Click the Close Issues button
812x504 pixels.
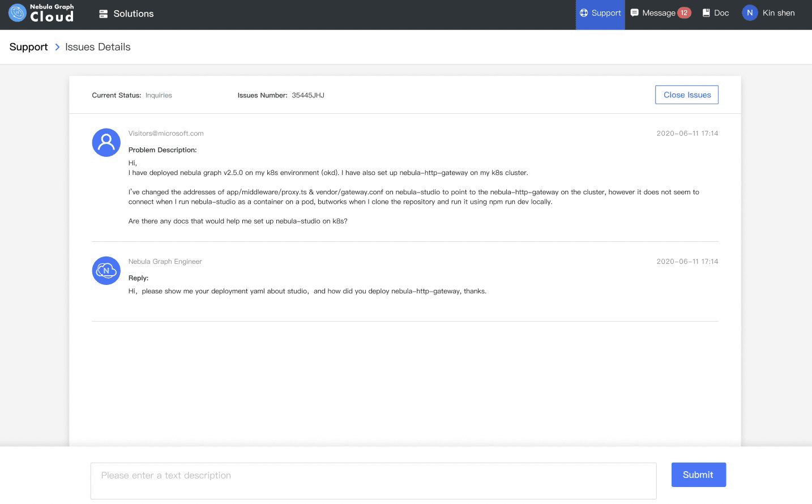click(x=686, y=95)
